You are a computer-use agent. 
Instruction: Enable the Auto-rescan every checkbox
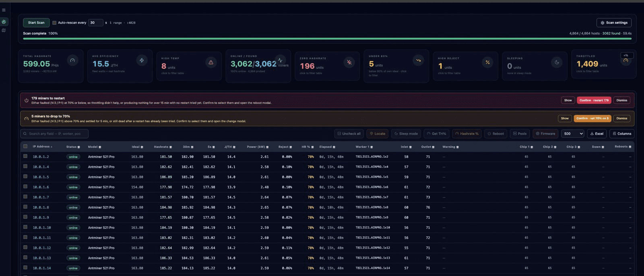click(x=54, y=23)
